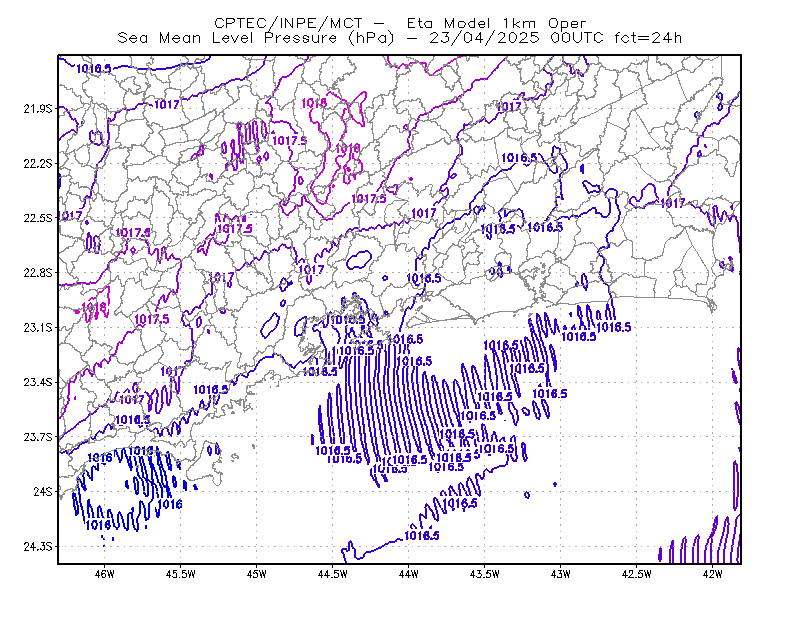The height and width of the screenshot is (618, 800).
Task: Click the 24S latitude axis label
Action: click(43, 491)
